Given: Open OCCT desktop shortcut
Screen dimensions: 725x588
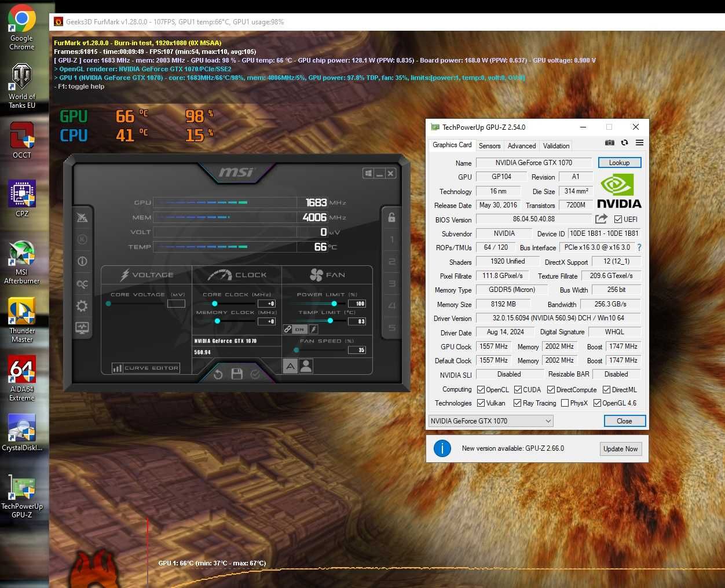Looking at the screenshot, I should click(22, 140).
